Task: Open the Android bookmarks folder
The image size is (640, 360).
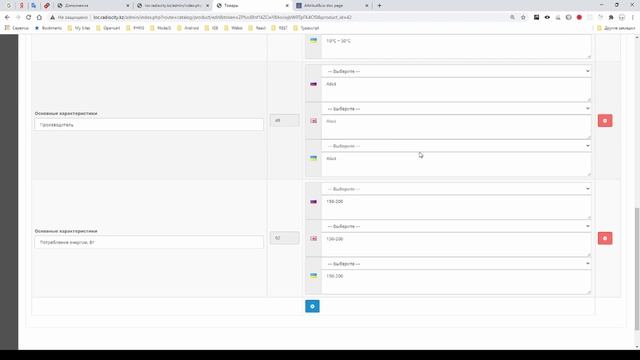Action: 188,28
